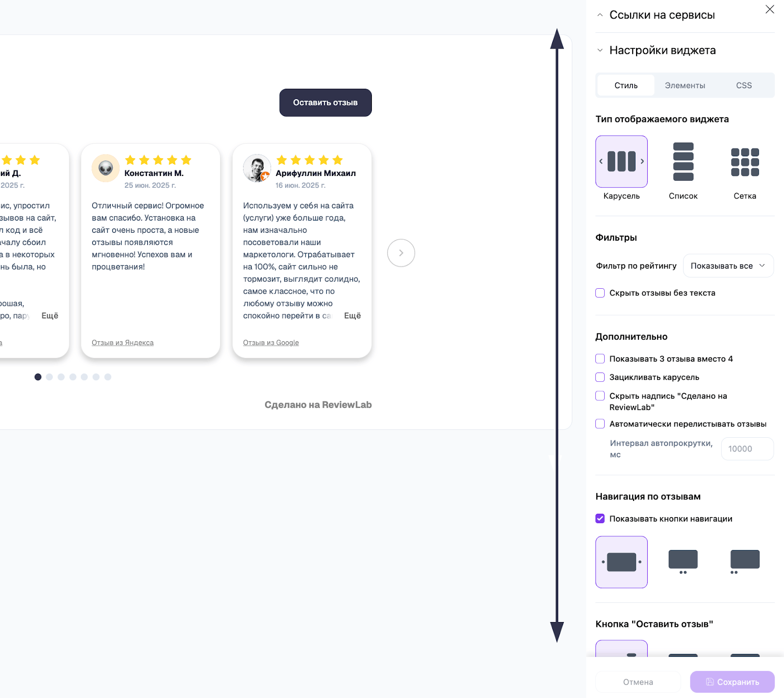The height and width of the screenshot is (698, 784).
Task: Click the carousel next arrow button
Action: tap(401, 253)
